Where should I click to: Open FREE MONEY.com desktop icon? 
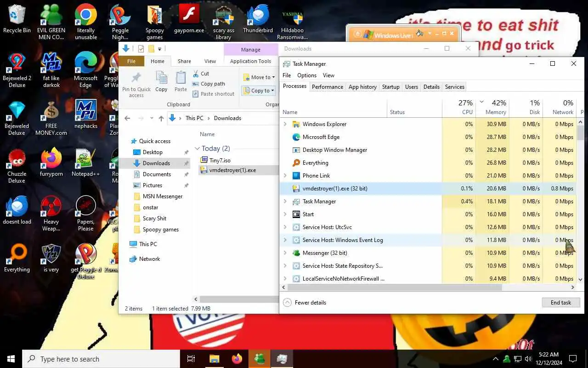(x=51, y=118)
